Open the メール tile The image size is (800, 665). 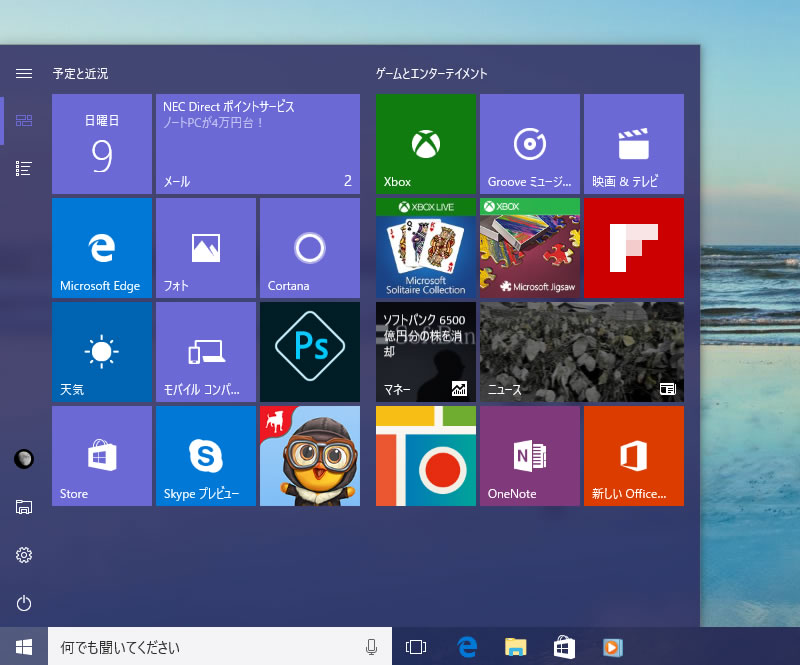(x=258, y=144)
